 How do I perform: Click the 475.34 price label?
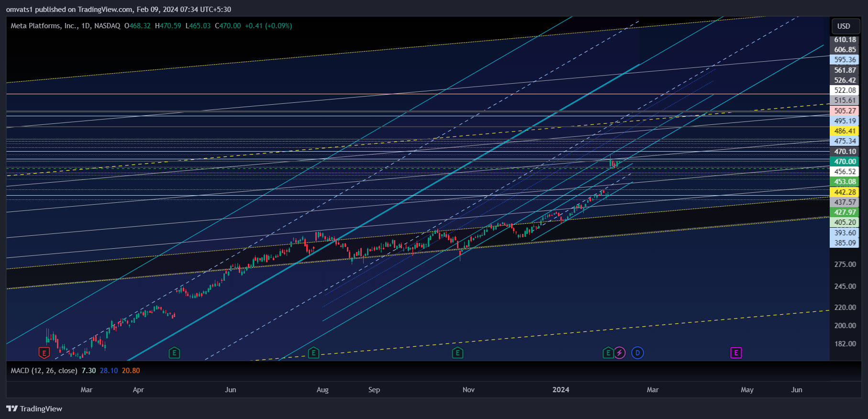click(x=845, y=141)
